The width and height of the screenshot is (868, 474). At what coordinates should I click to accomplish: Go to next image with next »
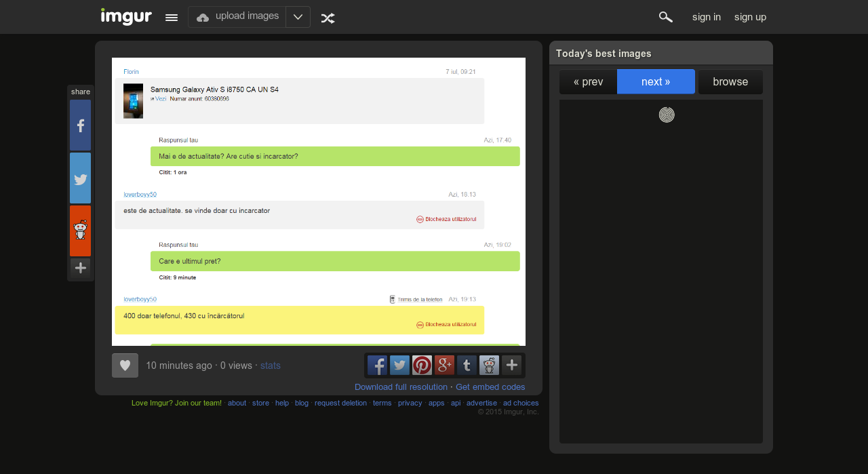tap(656, 82)
